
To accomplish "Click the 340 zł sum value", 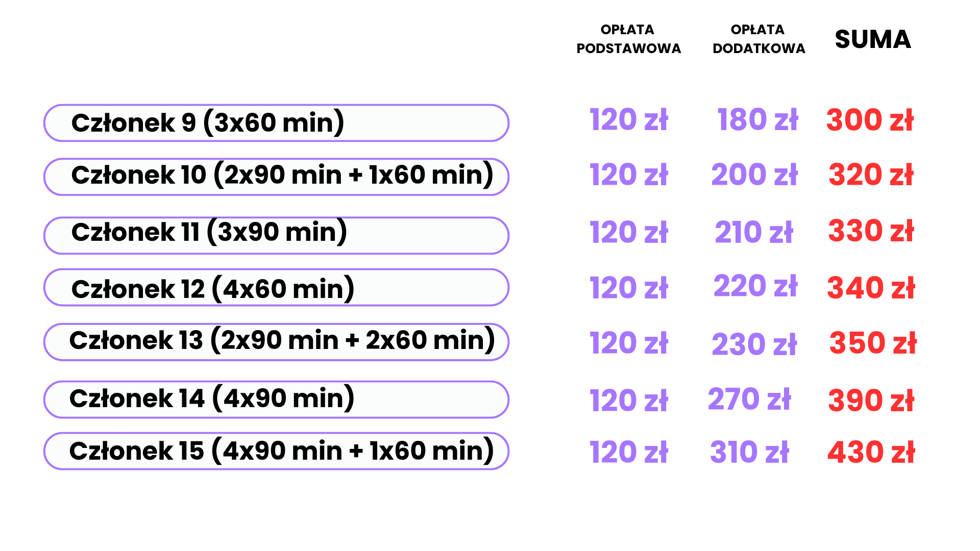I will point(871,288).
